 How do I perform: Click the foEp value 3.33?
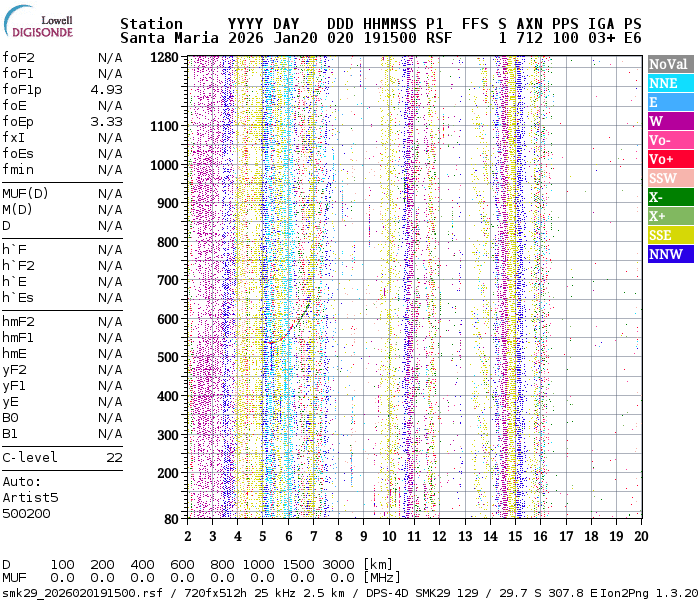(106, 121)
